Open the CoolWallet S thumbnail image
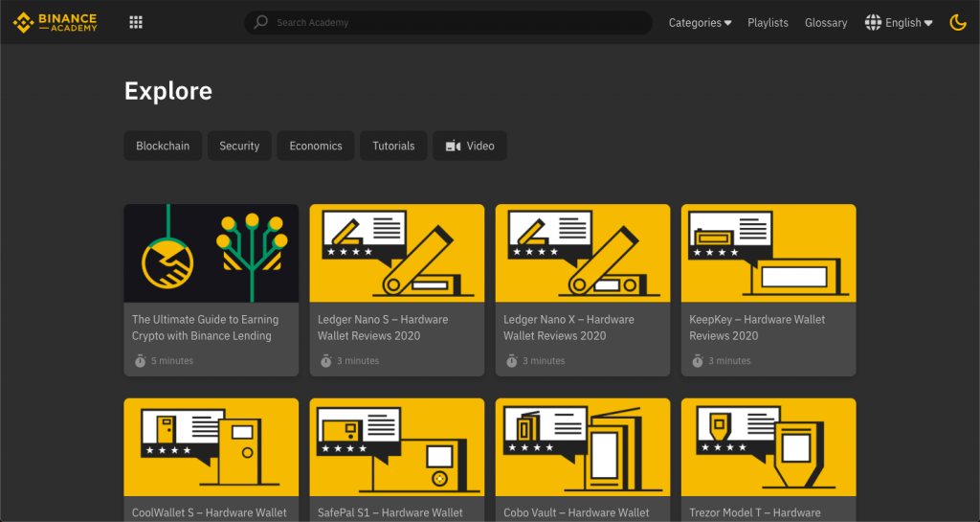Viewport: 980px width, 522px height. click(212, 447)
